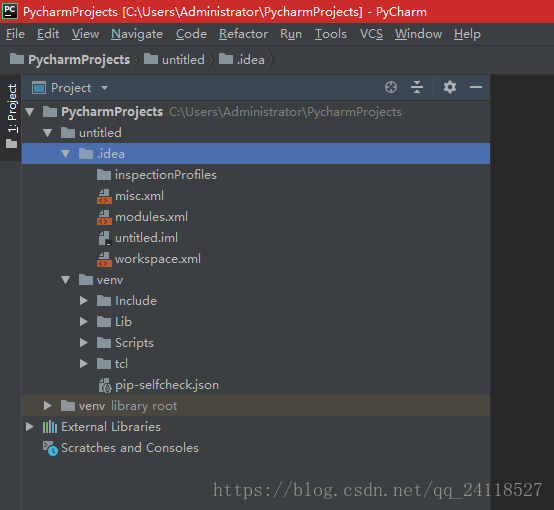Select misc.xml in the tree
The width and height of the screenshot is (554, 510).
point(140,196)
